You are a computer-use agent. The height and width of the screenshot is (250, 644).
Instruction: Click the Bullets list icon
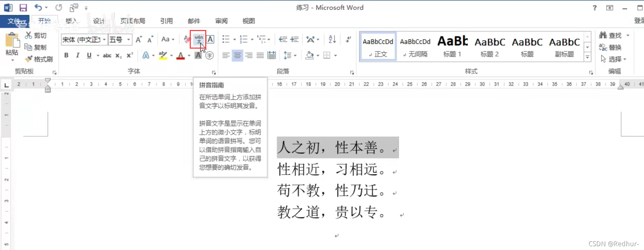coord(226,39)
